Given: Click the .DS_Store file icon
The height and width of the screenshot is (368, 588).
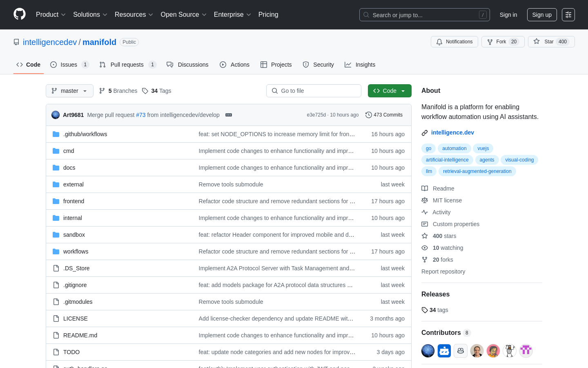Looking at the screenshot, I should tap(56, 268).
